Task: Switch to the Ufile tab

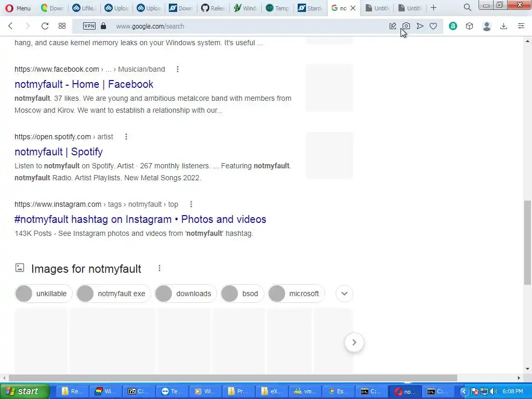Action: click(84, 8)
